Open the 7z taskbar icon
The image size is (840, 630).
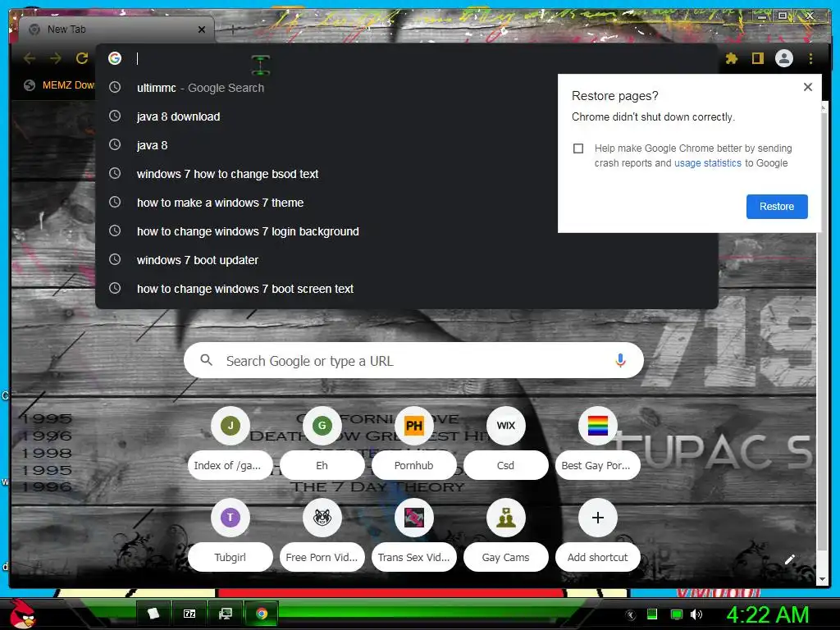coord(189,614)
